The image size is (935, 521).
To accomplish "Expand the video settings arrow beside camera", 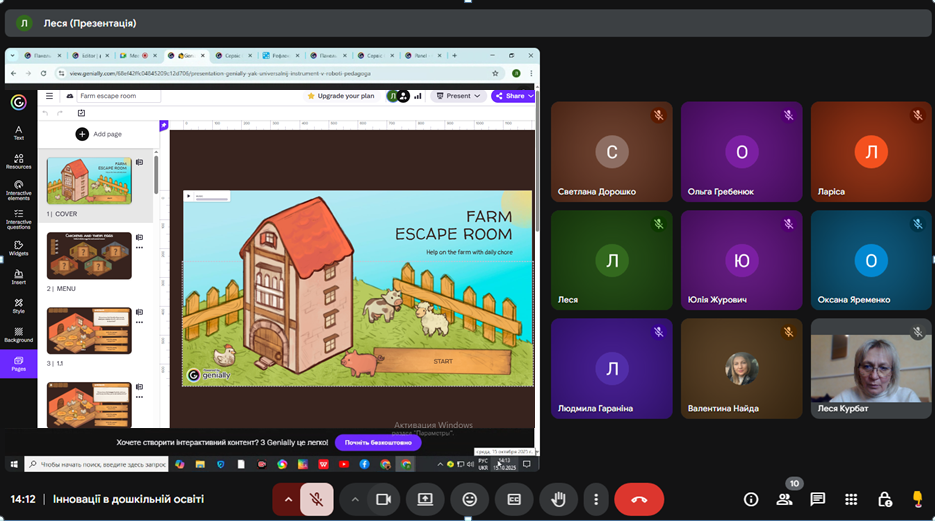I will (355, 499).
